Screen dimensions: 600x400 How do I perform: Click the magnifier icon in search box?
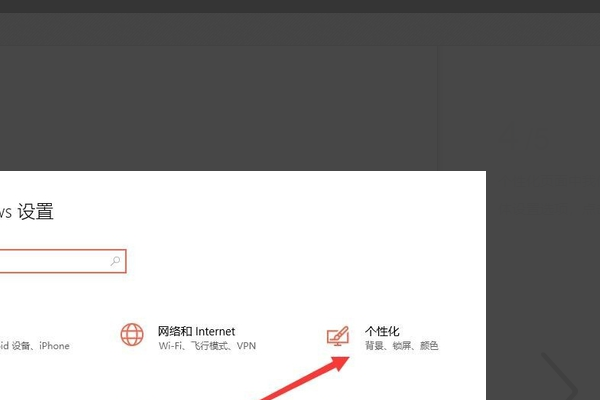tap(115, 261)
